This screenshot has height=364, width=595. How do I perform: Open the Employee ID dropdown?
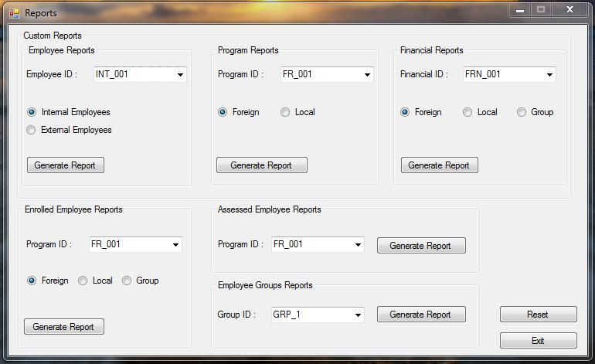pyautogui.click(x=140, y=74)
